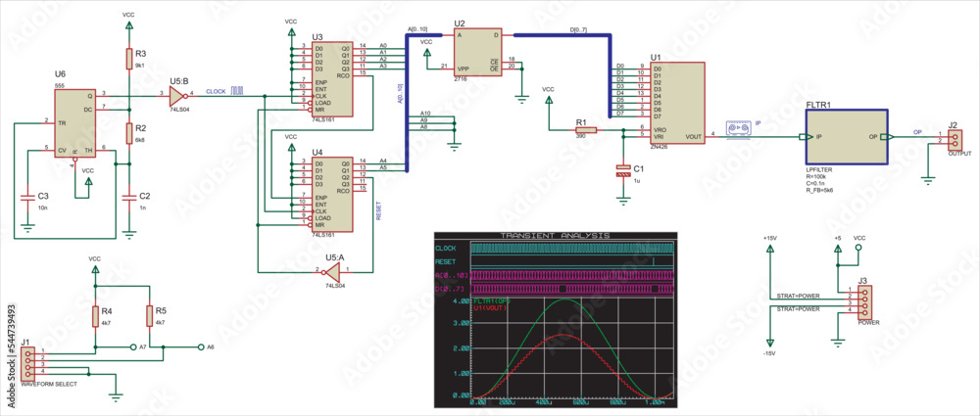Select resistor R4 symbol
Image resolution: width=980 pixels, height=416 pixels.
(x=95, y=316)
